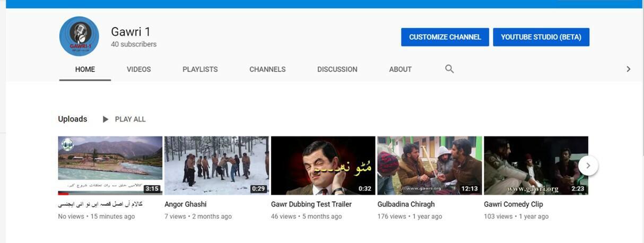Go to the Channels tab

(x=267, y=70)
